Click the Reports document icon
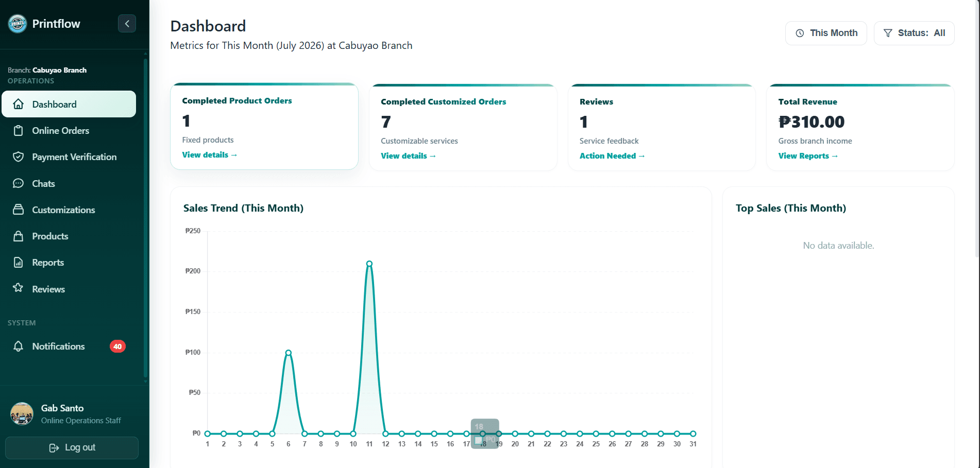This screenshot has height=468, width=980. 19,263
